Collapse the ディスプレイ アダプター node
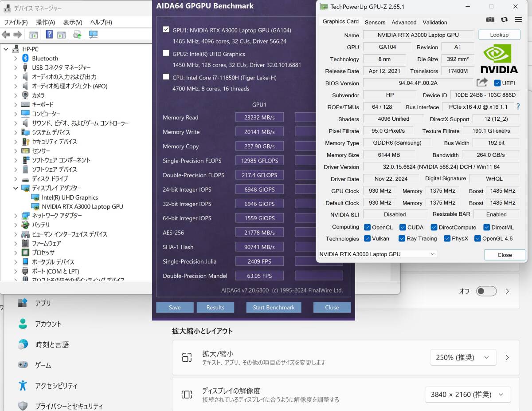This screenshot has width=532, height=411. click(x=16, y=188)
